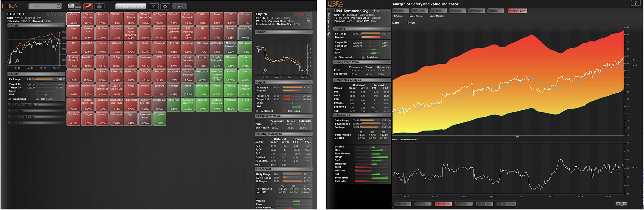This screenshot has height=210, width=644.
Task: Zoom Capita chart with magnifier icon
Action: 265,71
